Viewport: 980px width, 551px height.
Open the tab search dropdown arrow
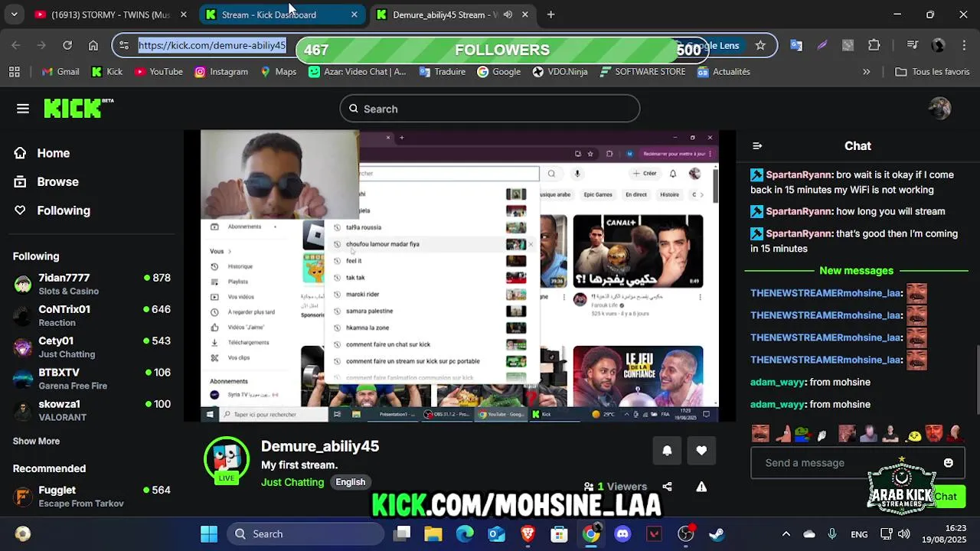(x=14, y=15)
